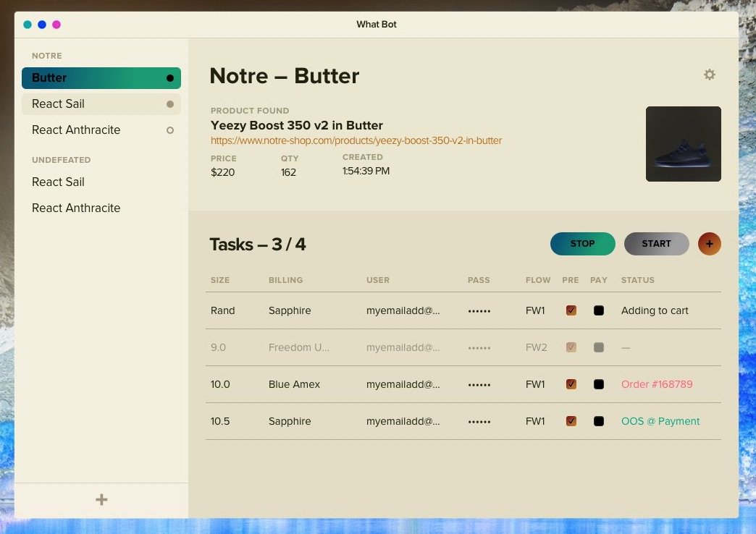Click the USER column header
The image size is (756, 534).
[377, 280]
